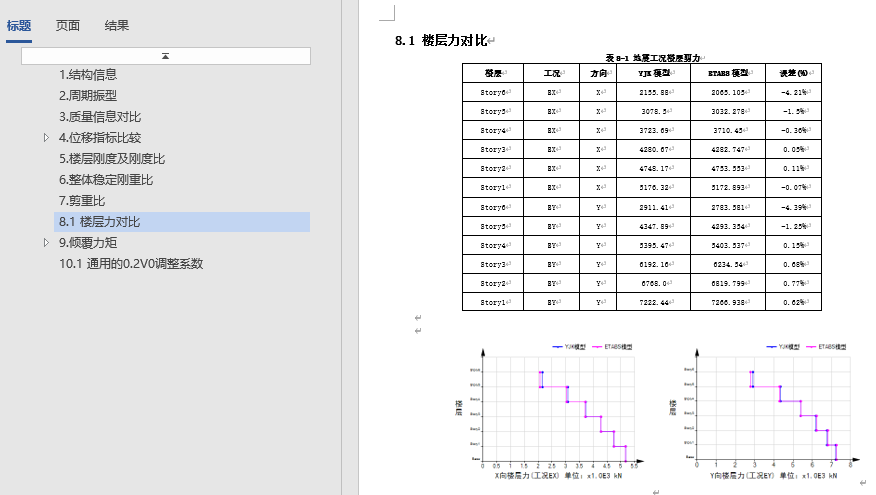
Task: Click the YJK 模型 column header
Action: point(654,73)
